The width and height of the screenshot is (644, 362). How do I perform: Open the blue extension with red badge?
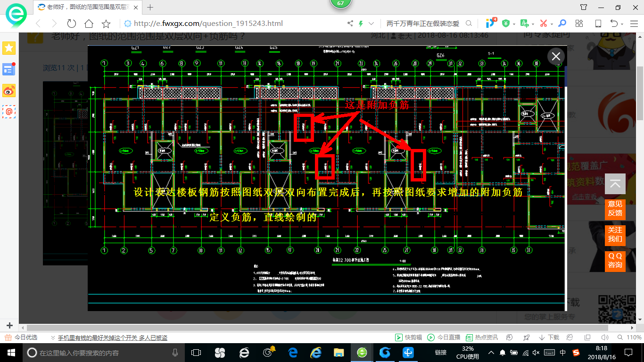pos(490,23)
